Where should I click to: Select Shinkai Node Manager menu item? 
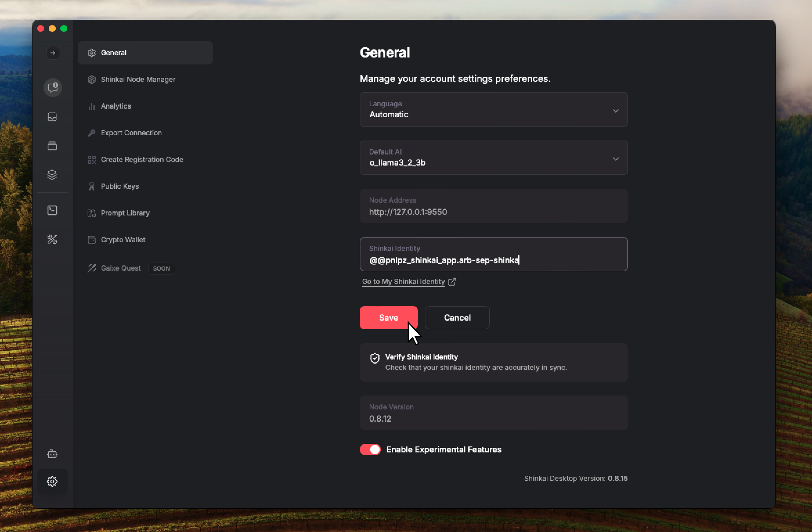(x=138, y=79)
